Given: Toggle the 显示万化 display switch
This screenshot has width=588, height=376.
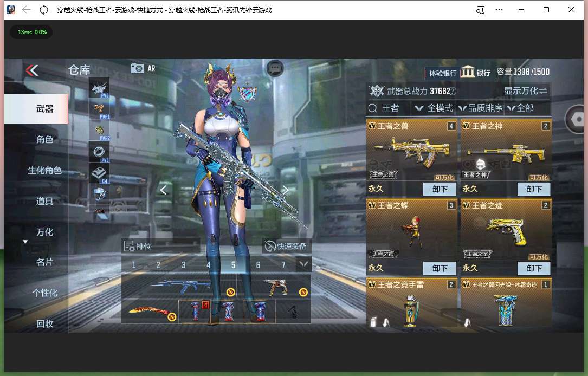Looking at the screenshot, I should click(x=526, y=90).
